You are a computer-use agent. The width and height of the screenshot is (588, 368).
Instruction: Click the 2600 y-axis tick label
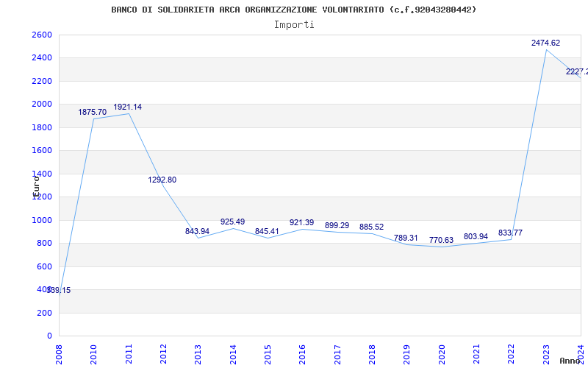[x=42, y=35]
